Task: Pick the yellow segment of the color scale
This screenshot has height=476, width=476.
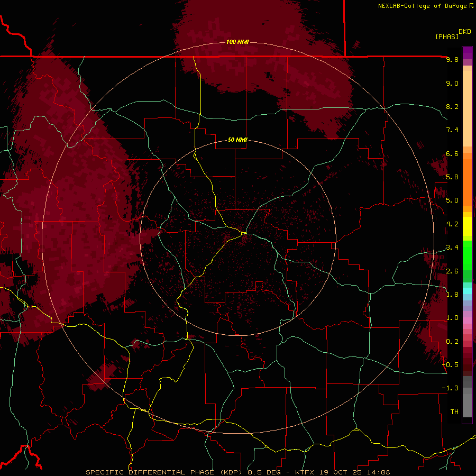Action: [467, 226]
